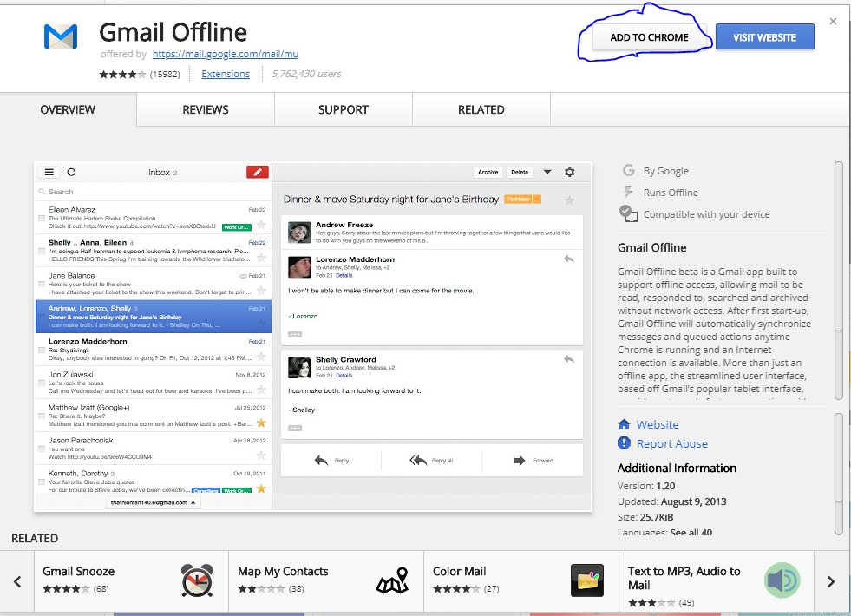Tick the checkbox on Jane Balance's email
Screen dimensions: 851x616
(x=42, y=284)
